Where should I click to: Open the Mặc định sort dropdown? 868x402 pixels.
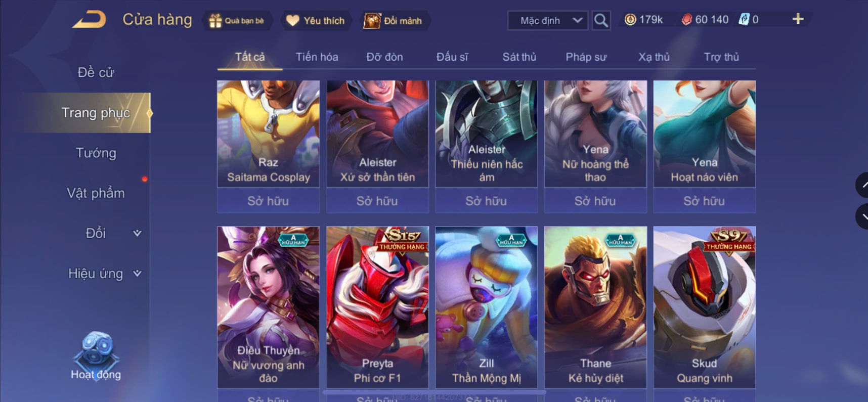548,21
